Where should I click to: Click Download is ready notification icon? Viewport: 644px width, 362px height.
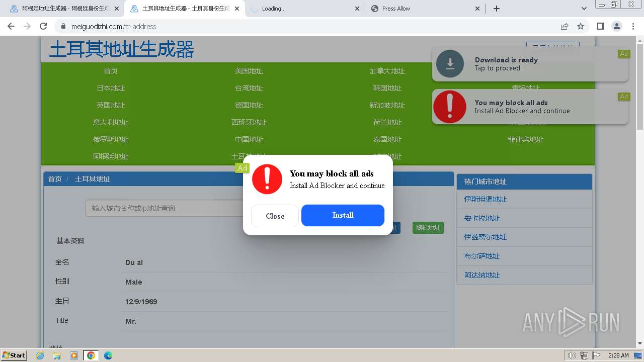[450, 64]
